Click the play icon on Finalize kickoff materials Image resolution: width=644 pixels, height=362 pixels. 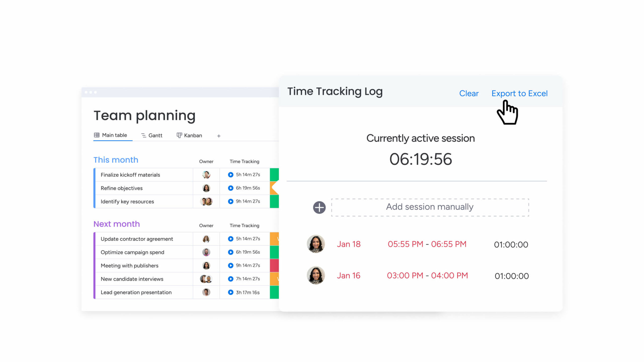[230, 175]
